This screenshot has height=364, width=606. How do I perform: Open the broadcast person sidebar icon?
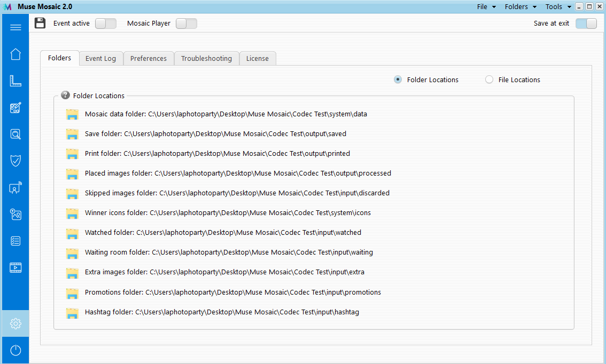pyautogui.click(x=15, y=187)
